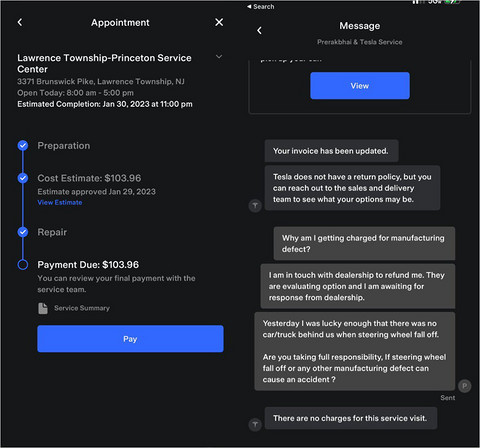
Task: Open the View Estimate link
Action: coord(60,202)
